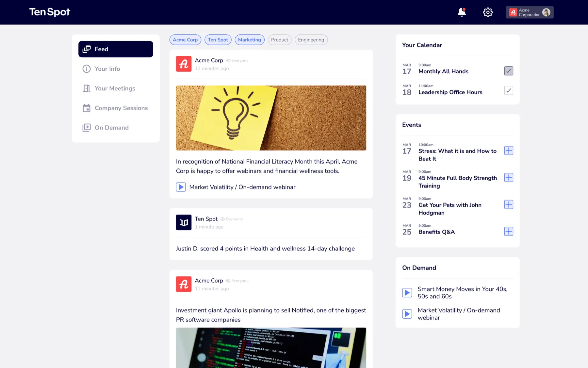Navigate to On Demand in sidebar
Viewport: 588px width, 368px height.
116,128
